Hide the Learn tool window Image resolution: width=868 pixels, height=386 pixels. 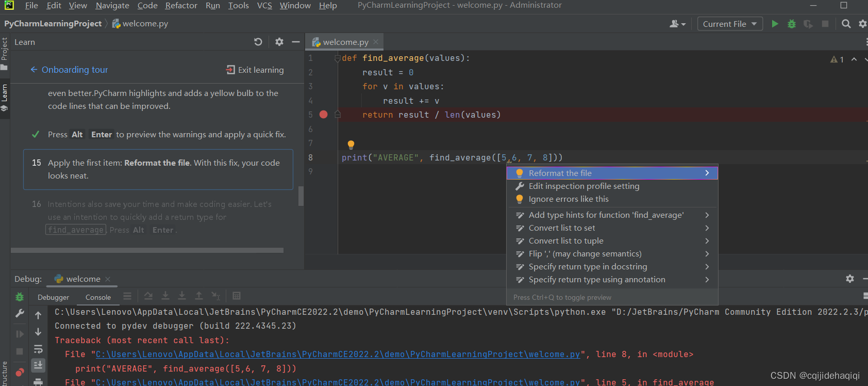[296, 42]
